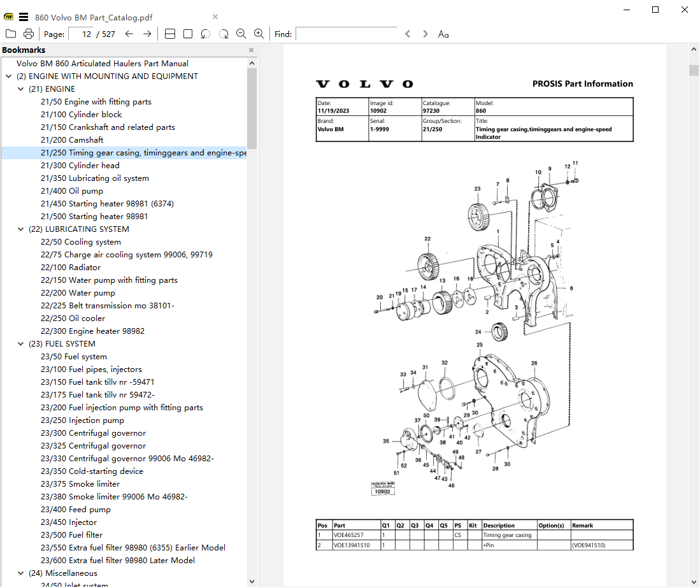Collapse the (2) ENGINE WITH MOUNTING AND EQUIPMENT node
This screenshot has height=588, width=700.
tap(9, 76)
